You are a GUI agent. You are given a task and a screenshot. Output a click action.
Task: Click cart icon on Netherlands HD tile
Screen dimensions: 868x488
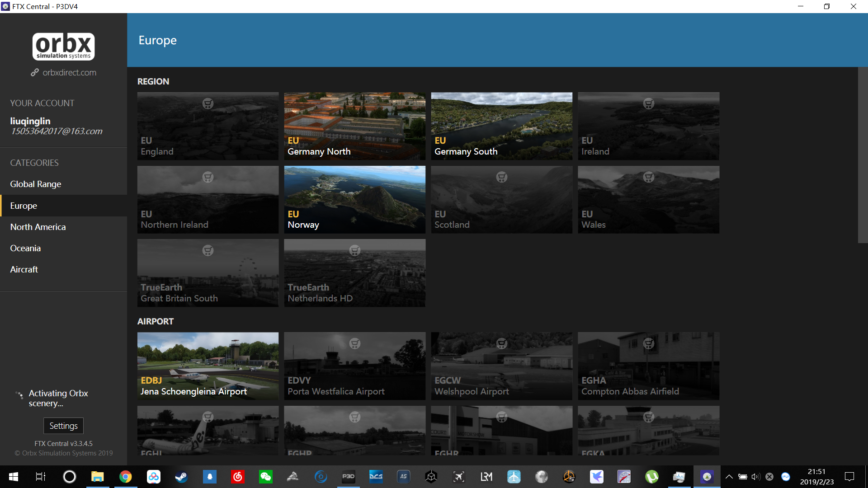pyautogui.click(x=355, y=250)
